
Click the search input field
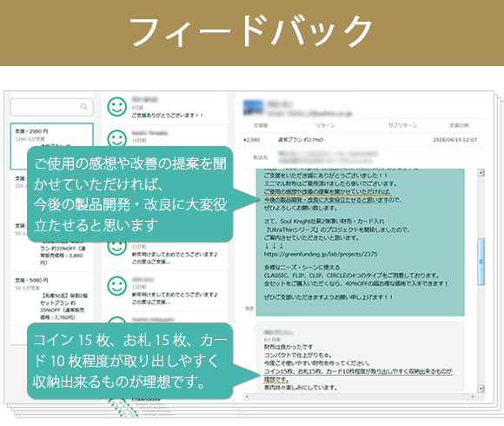coord(52,107)
